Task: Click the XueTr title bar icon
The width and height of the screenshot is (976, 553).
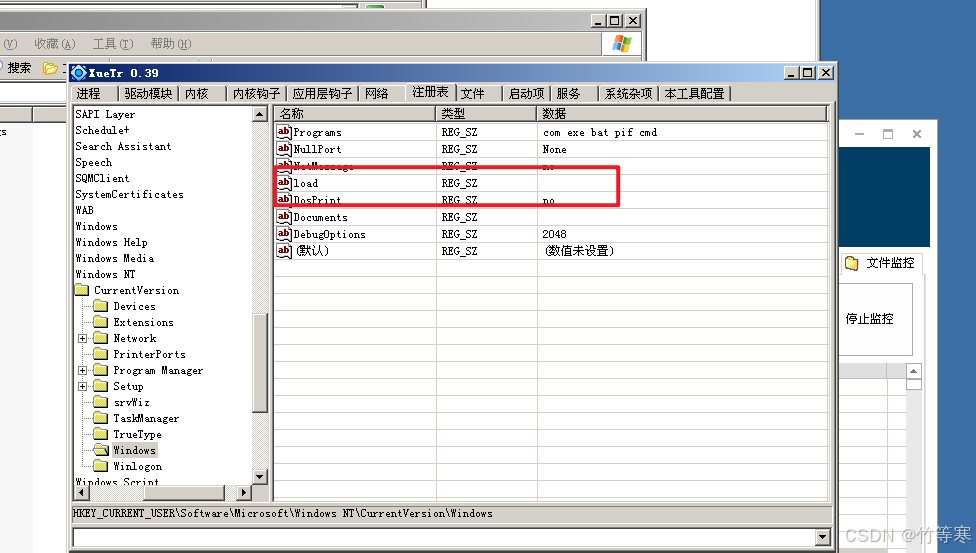Action: [x=79, y=73]
